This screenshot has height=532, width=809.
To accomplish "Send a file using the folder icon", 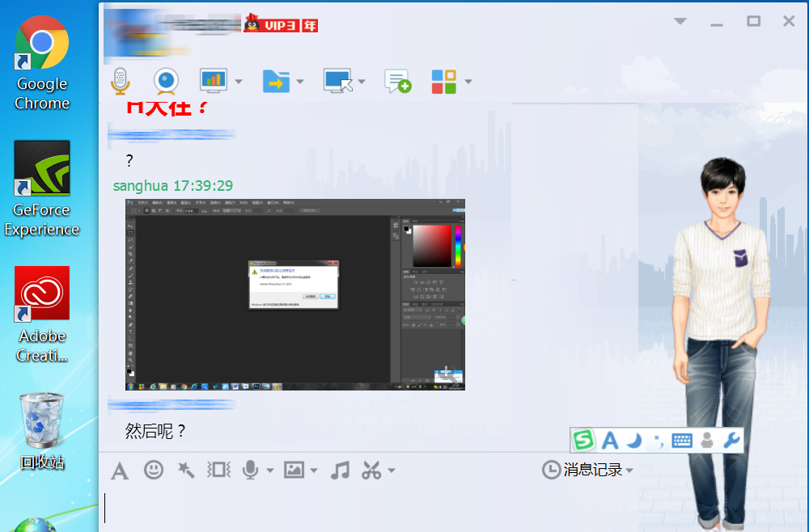I will 277,81.
